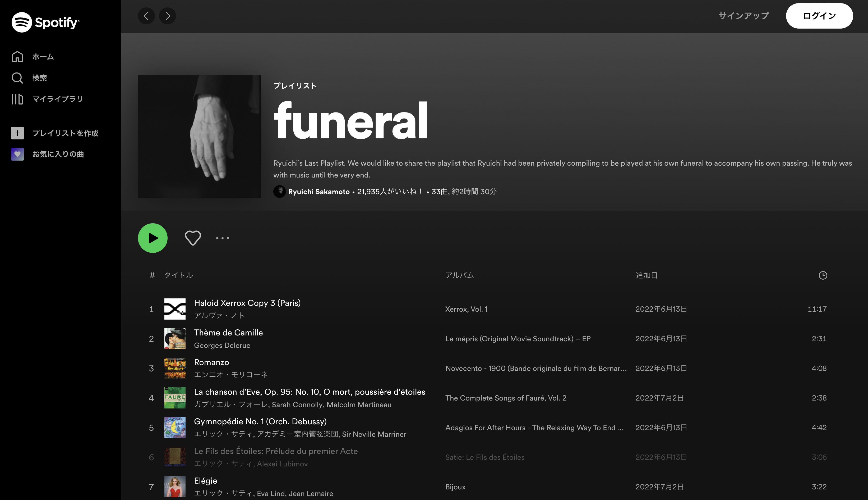Click Gymnopédie No. 1 album art
Screen dimensions: 868x500
tap(175, 428)
